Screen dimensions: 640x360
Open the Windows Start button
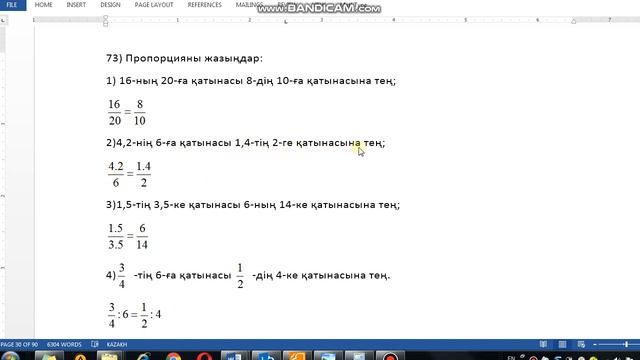(9, 356)
